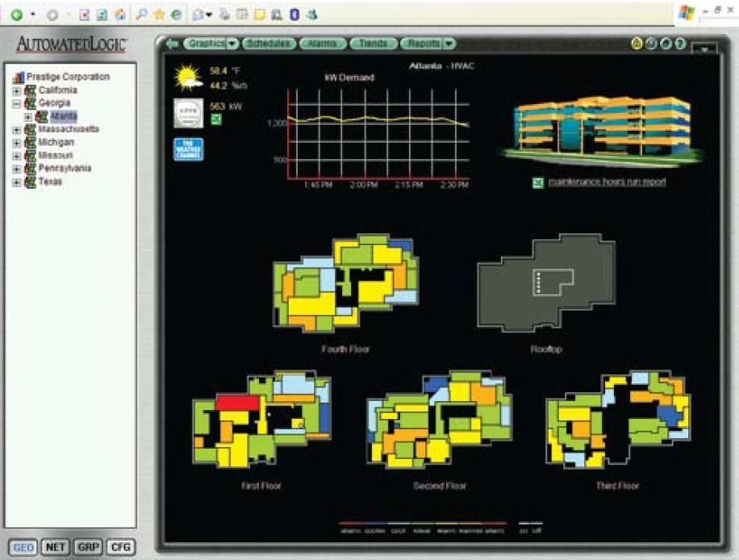Click the back arrow beside Graphics
The height and width of the screenshot is (560, 739).
pos(172,44)
